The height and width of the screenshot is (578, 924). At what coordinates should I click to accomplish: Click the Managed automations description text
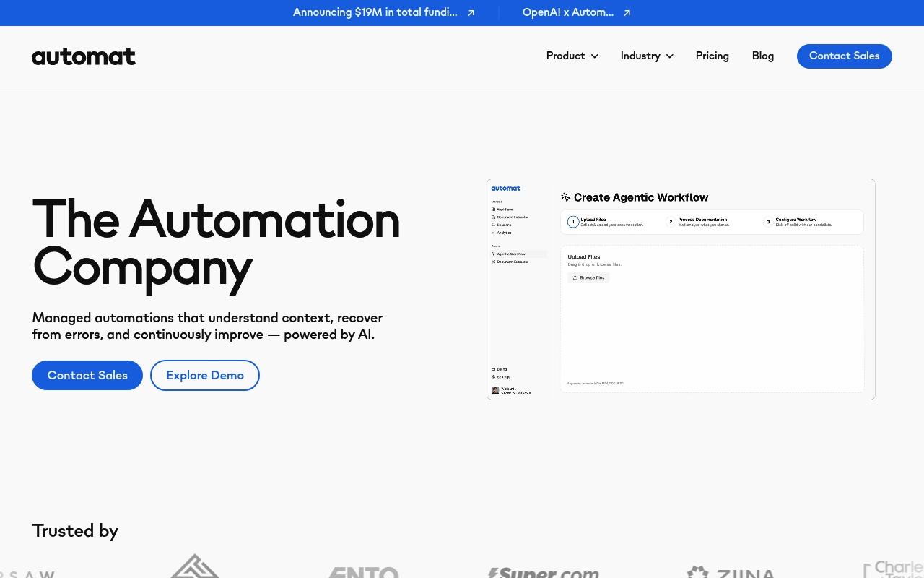pyautogui.click(x=208, y=326)
